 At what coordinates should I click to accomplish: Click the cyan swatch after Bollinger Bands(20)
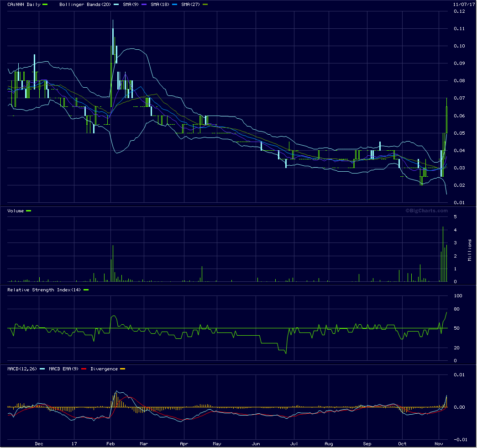116,4
